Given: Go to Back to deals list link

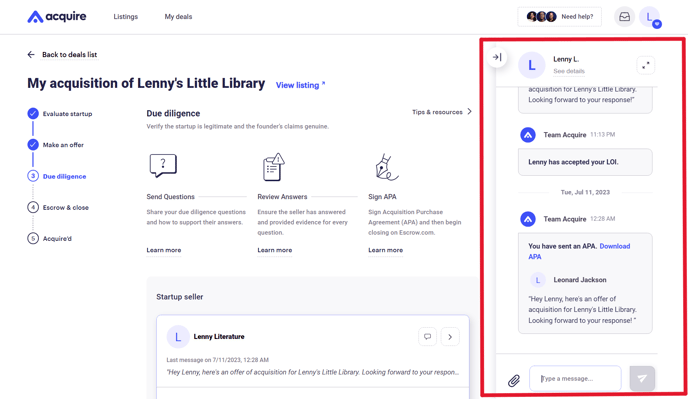Looking at the screenshot, I should click(x=69, y=54).
